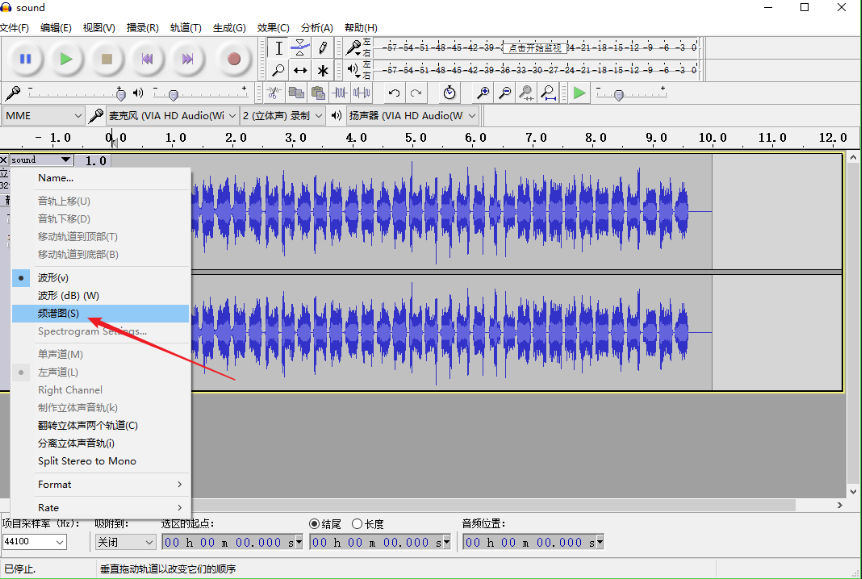Click Fit Selection zoom icon
The image size is (862, 579).
click(x=527, y=93)
